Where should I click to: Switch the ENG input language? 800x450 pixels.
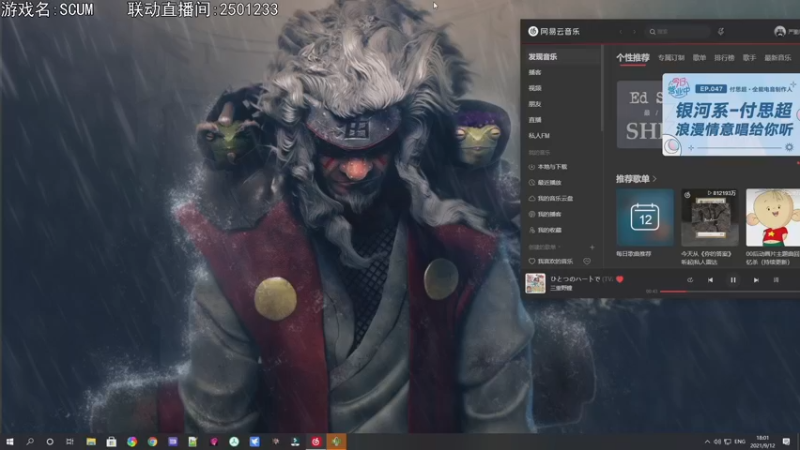click(x=740, y=442)
